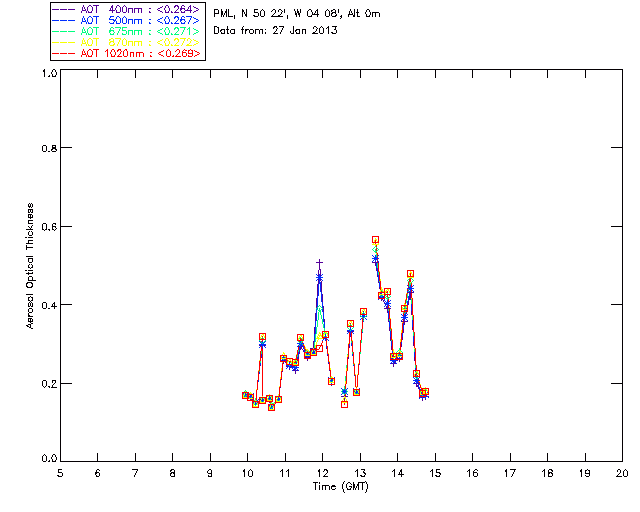The width and height of the screenshot is (640, 512).
Task: Click the PML station location text
Action: pos(297,13)
